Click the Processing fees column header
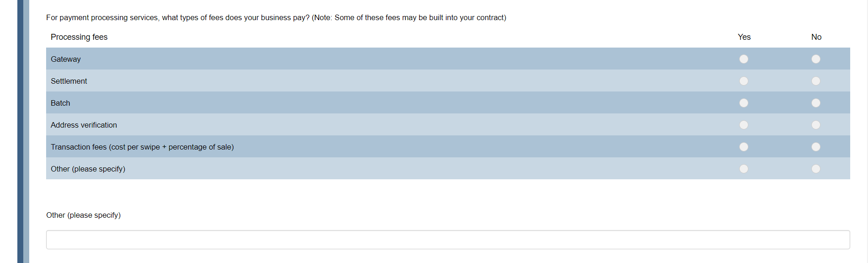The image size is (868, 263). point(79,37)
